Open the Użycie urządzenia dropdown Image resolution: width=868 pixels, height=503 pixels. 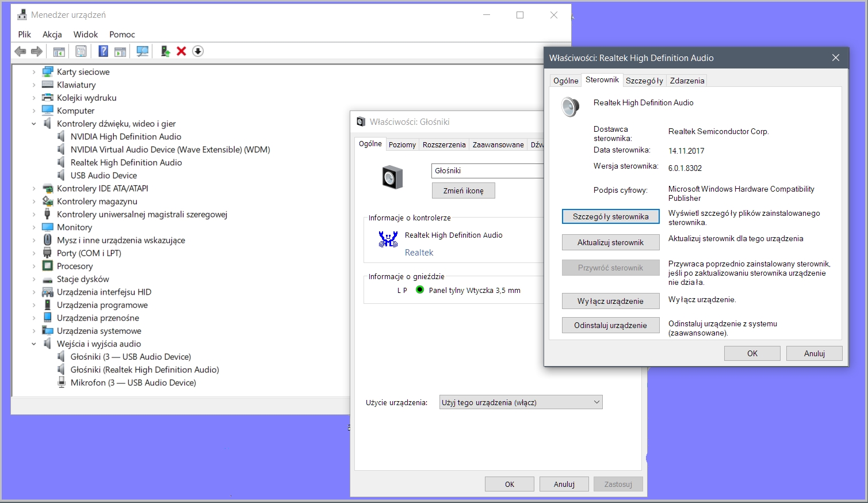pos(521,402)
